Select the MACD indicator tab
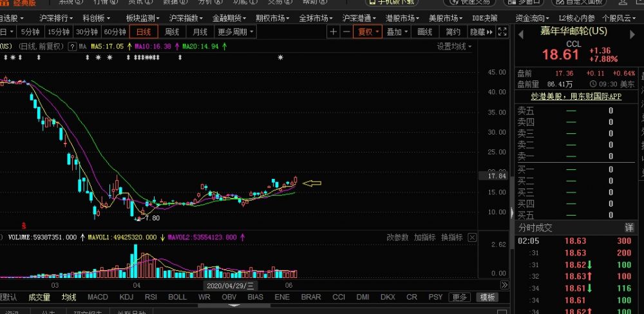Image resolution: width=644 pixels, height=314 pixels. click(98, 297)
